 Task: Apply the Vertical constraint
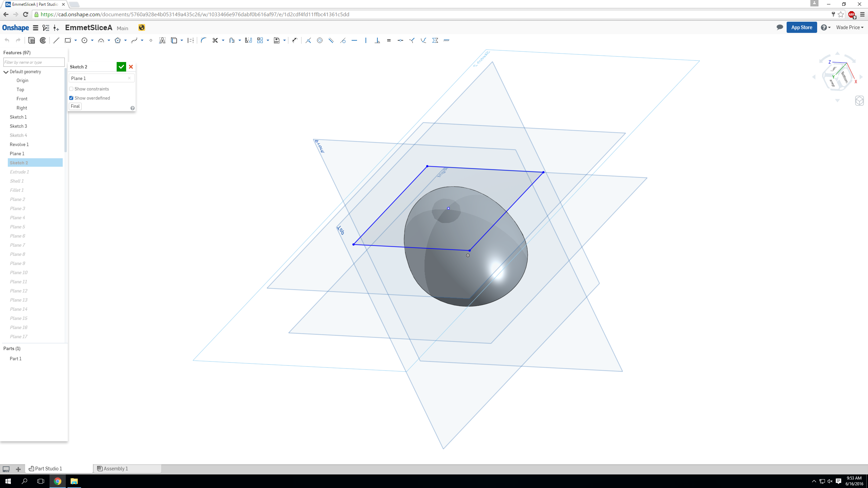tap(366, 40)
